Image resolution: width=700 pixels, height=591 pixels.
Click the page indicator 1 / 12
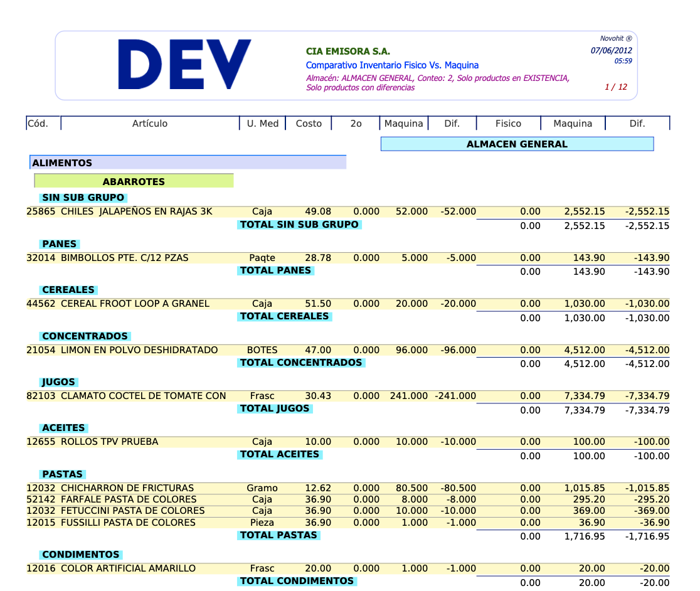pyautogui.click(x=615, y=87)
